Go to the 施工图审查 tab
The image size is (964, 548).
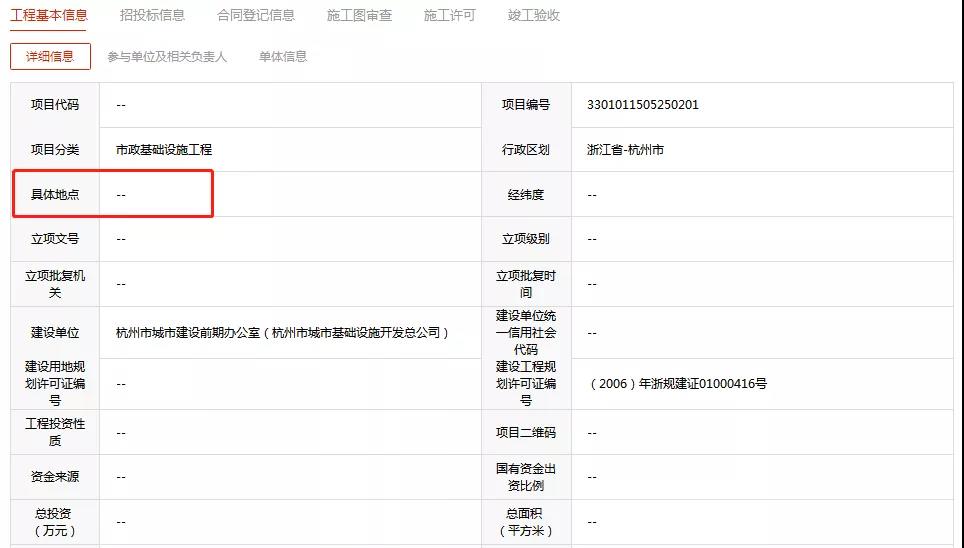(x=359, y=15)
